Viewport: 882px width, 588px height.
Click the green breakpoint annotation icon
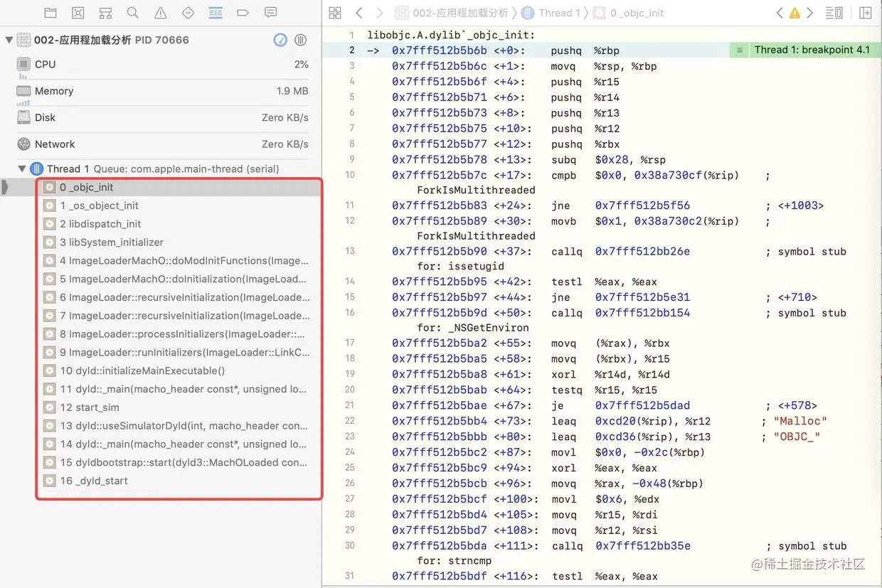coord(739,50)
